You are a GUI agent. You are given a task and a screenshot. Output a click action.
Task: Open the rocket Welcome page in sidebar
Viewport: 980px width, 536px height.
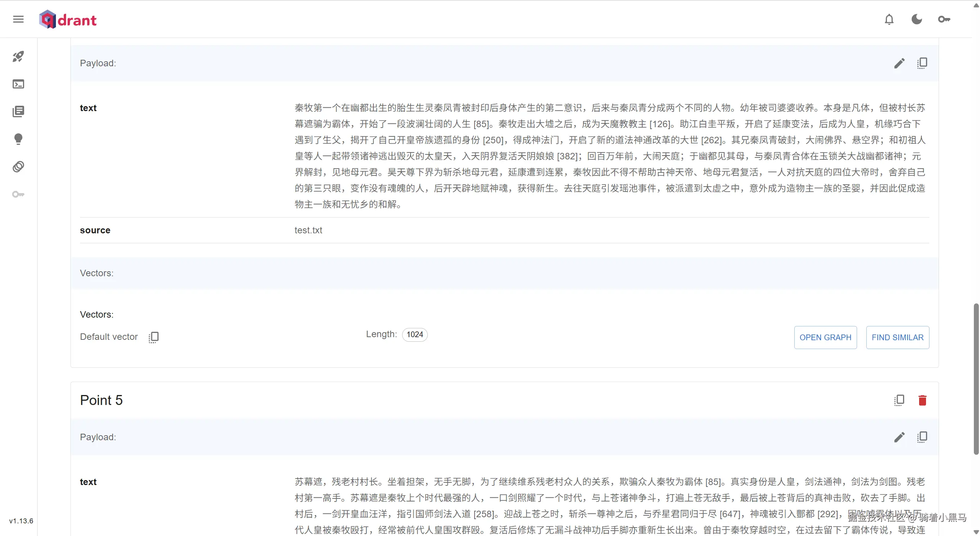pyautogui.click(x=18, y=57)
